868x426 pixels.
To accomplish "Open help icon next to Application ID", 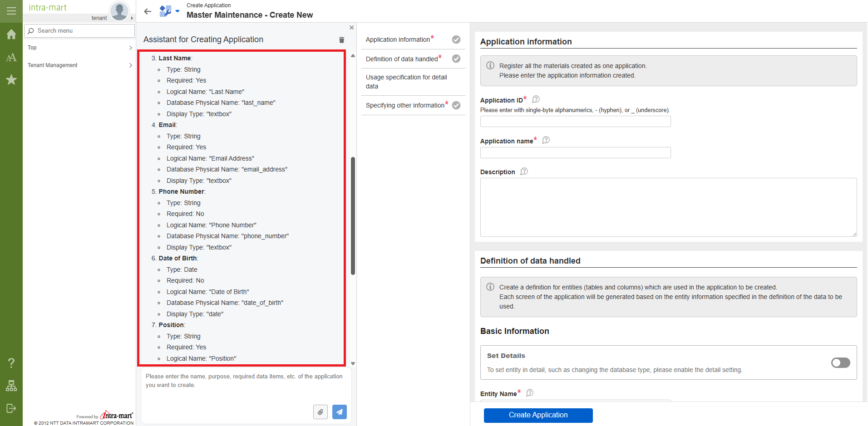I will pyautogui.click(x=536, y=99).
